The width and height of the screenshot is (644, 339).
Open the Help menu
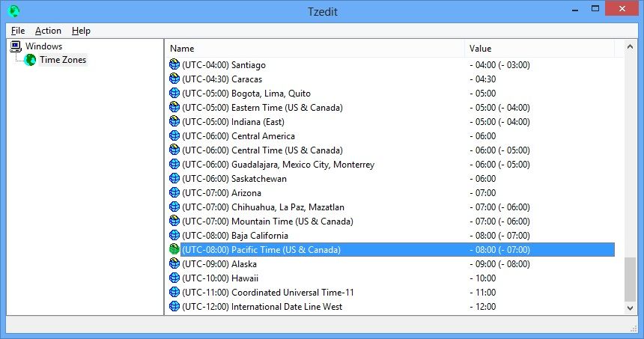(x=81, y=31)
